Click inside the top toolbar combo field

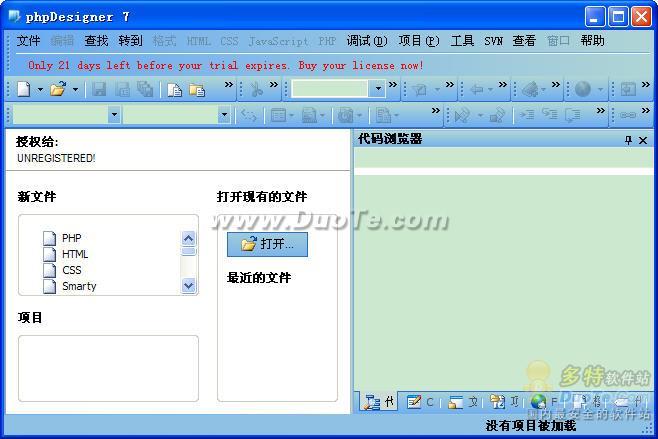(329, 89)
